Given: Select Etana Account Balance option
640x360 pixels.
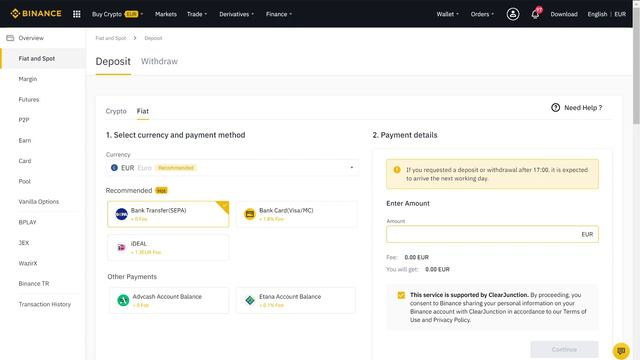Looking at the screenshot, I should pos(296,300).
